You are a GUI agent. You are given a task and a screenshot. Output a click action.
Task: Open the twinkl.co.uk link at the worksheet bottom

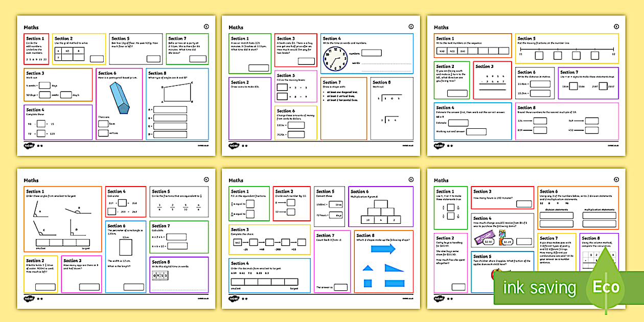203,145
